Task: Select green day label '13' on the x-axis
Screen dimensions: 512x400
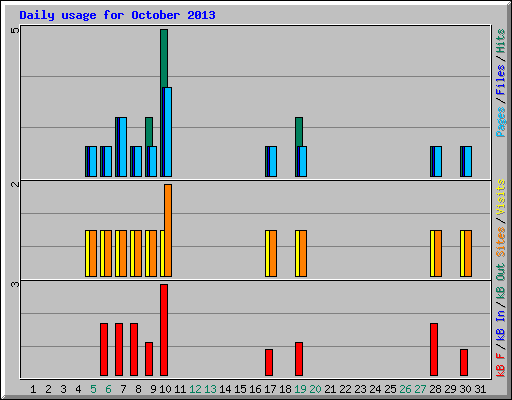Action: pyautogui.click(x=210, y=389)
